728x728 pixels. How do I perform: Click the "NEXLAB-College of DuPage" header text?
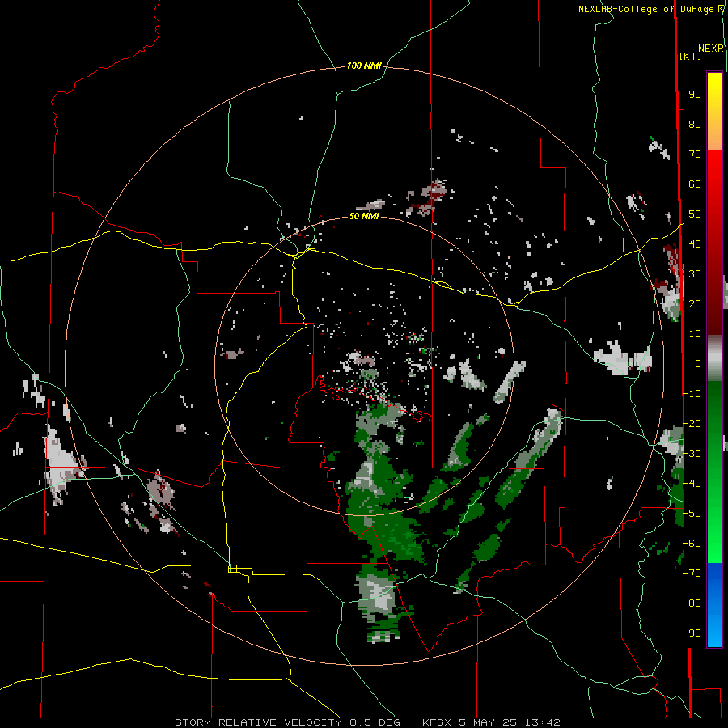point(647,9)
